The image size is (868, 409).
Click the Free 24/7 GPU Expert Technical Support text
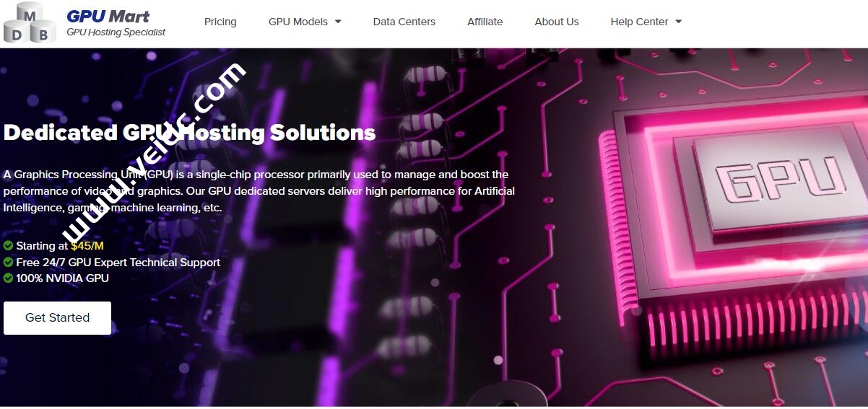coord(118,262)
